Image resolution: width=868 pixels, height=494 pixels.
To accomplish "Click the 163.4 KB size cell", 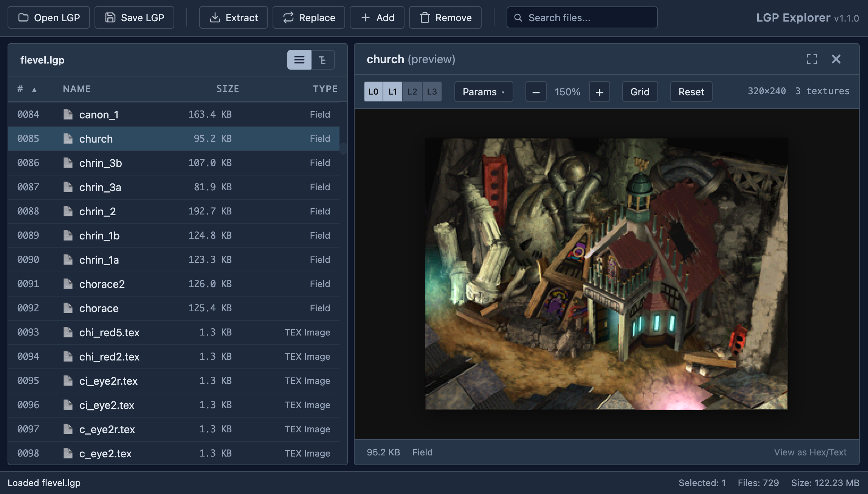I will pyautogui.click(x=210, y=114).
